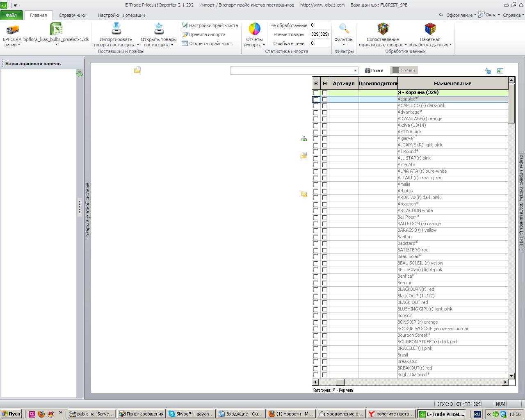Click the Отмена button

[x=404, y=71]
